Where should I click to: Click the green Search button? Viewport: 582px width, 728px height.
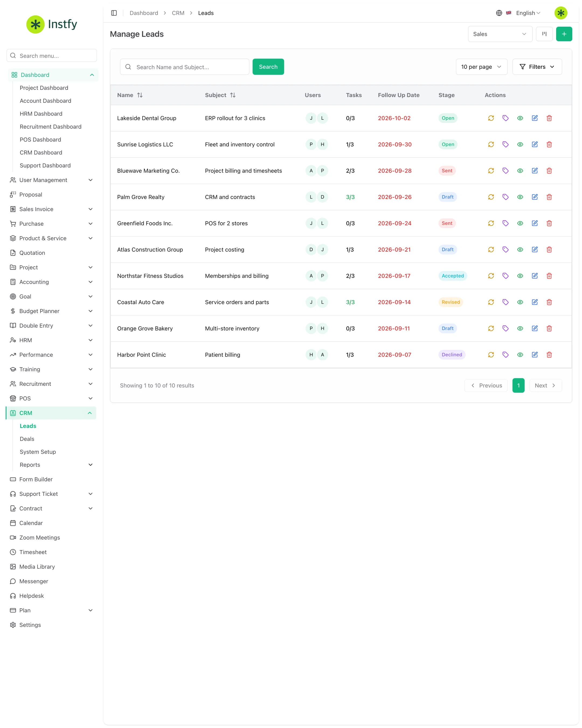pyautogui.click(x=268, y=67)
